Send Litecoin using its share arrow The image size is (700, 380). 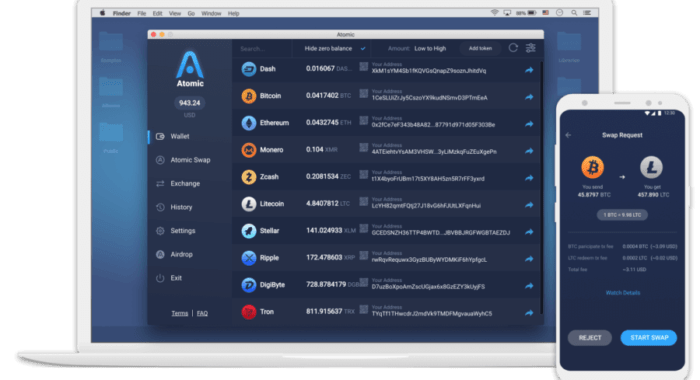pos(529,205)
